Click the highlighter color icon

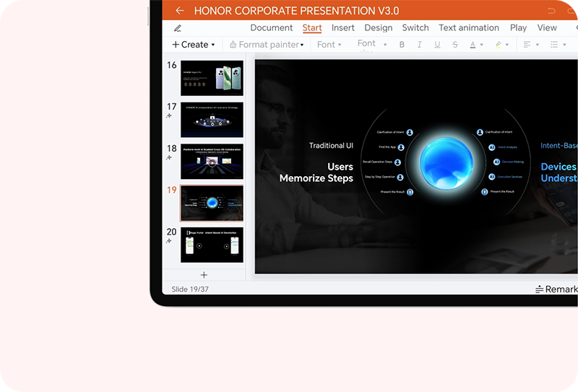pos(498,45)
